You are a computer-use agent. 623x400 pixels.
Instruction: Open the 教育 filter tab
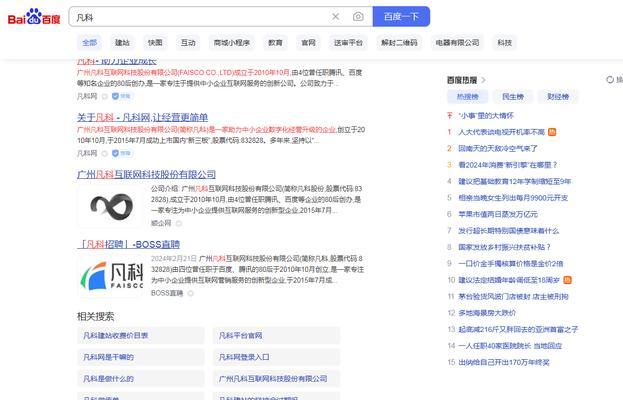(x=275, y=43)
